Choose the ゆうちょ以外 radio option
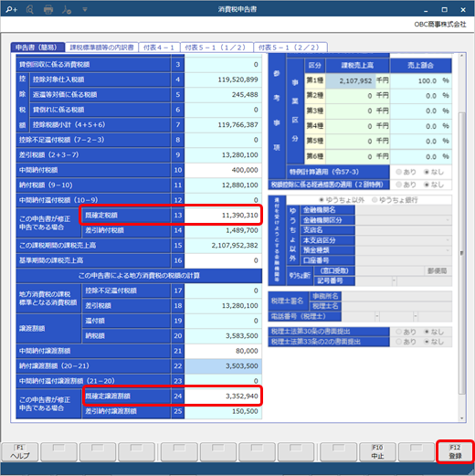 click(x=322, y=200)
